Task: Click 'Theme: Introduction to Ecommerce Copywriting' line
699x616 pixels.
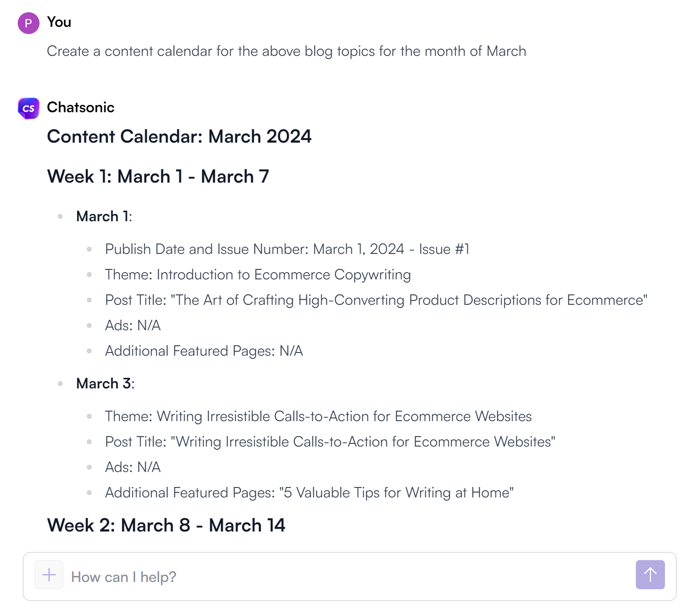Action: tap(258, 275)
